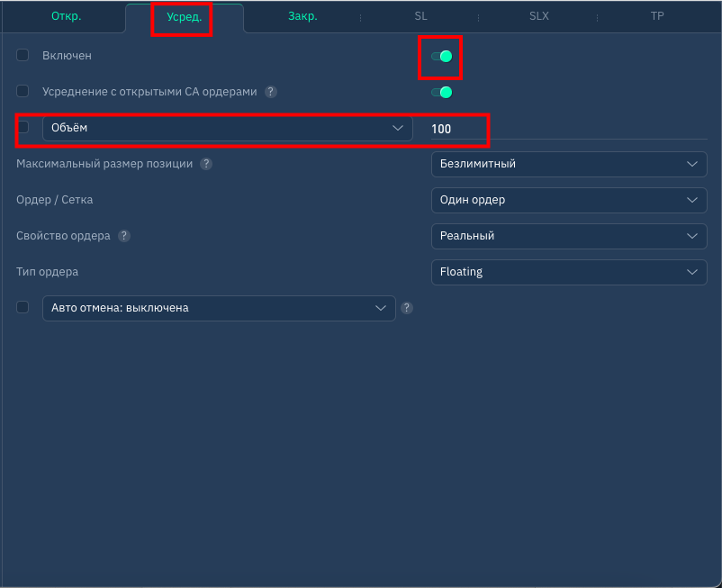Screen dimensions: 722x588
Task: Open the Безлимитный dropdown
Action: [x=569, y=164]
